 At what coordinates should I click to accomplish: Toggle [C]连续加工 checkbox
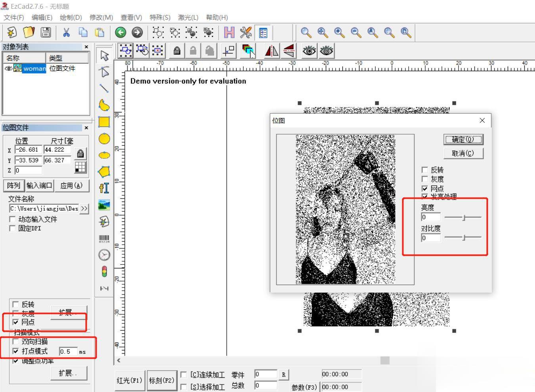pos(183,374)
